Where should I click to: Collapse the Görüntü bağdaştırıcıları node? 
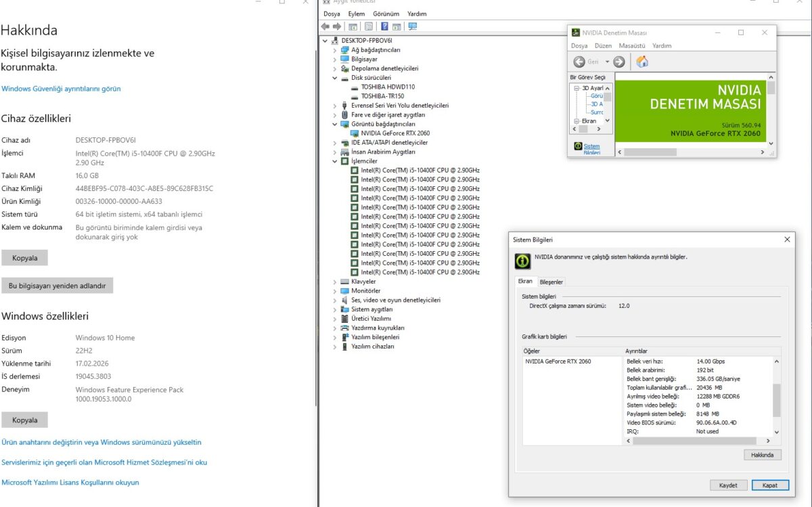(334, 125)
